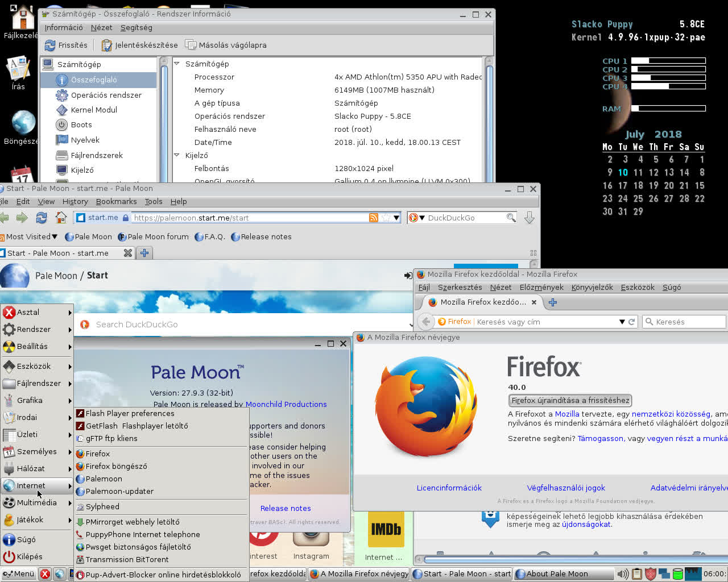The width and height of the screenshot is (728, 582).
Task: Open DuckDuckGo search engine dropdown in Pale Moon
Action: pyautogui.click(x=417, y=218)
